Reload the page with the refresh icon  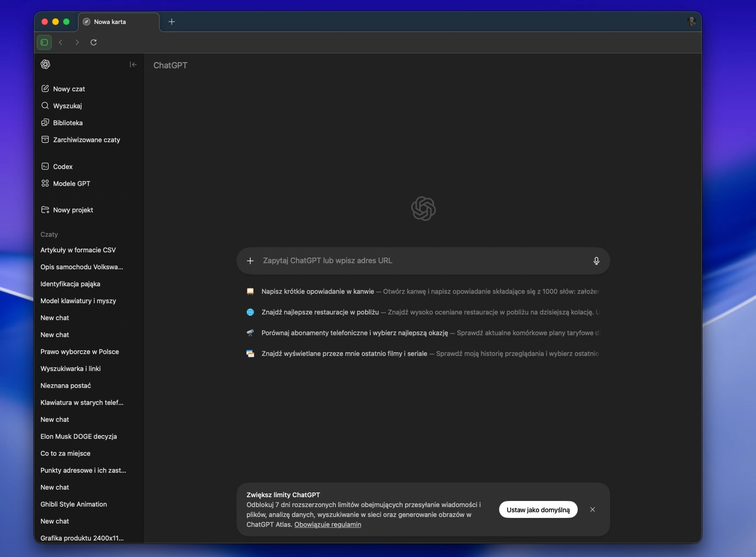[94, 42]
